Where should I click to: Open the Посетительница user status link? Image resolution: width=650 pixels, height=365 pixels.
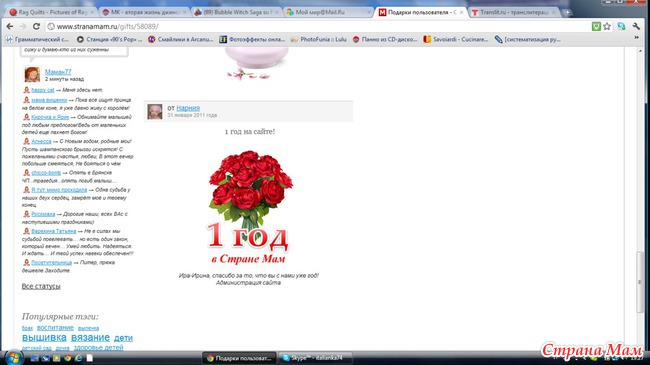[51, 263]
